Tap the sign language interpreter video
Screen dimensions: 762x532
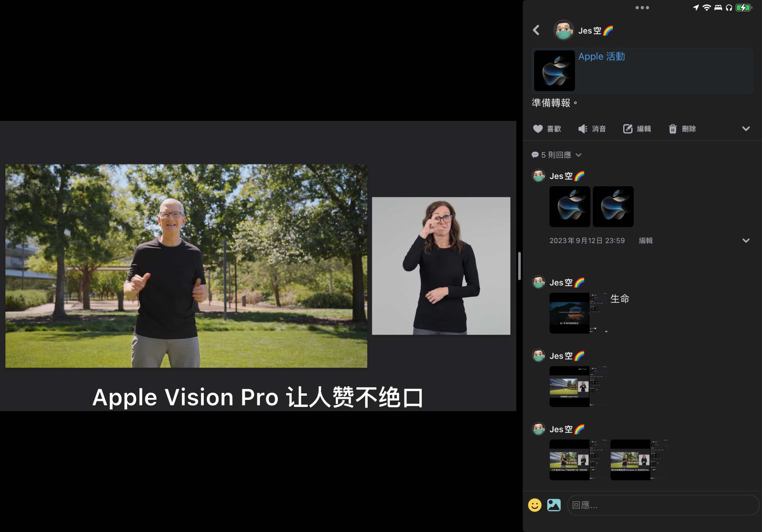[x=441, y=266]
